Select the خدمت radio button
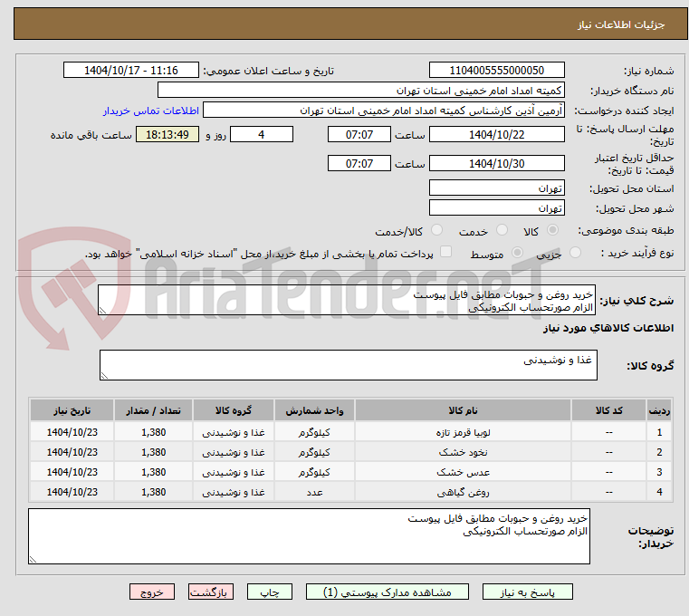This screenshot has width=689, height=616. [x=502, y=230]
